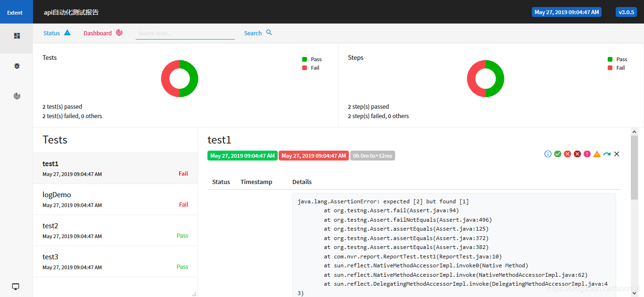This screenshot has width=644, height=297.
Task: Click red fail segment of Tests donut
Action: click(165, 79)
